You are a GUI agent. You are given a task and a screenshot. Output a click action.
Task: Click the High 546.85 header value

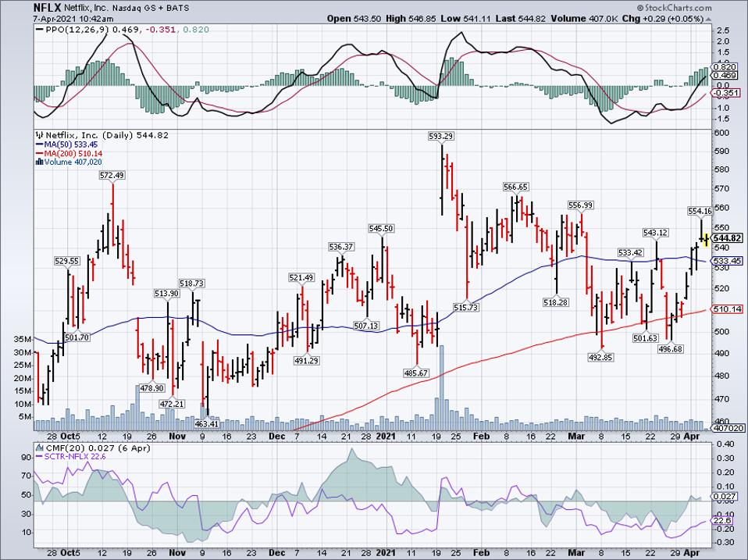pyautogui.click(x=411, y=19)
